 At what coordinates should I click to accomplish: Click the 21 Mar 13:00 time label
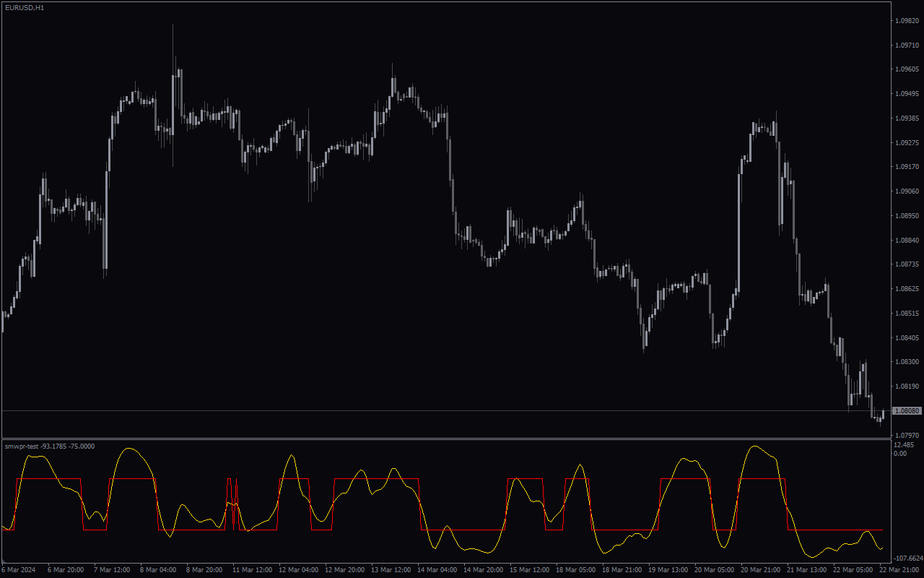[806, 570]
